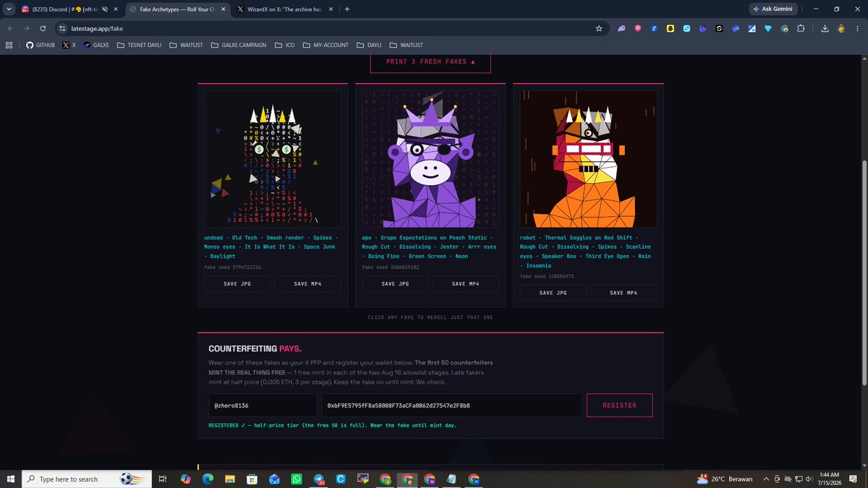Reroll the undead ASCII fake image

click(x=272, y=159)
